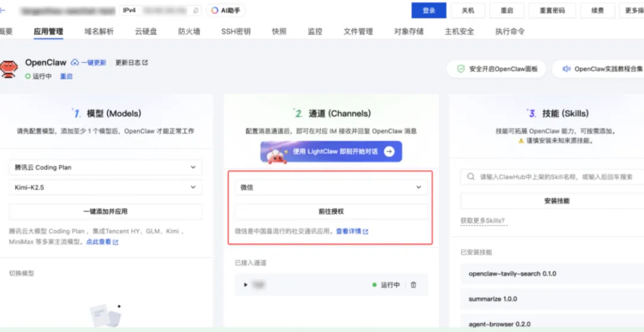Open the SSH密钥 tab

236,32
